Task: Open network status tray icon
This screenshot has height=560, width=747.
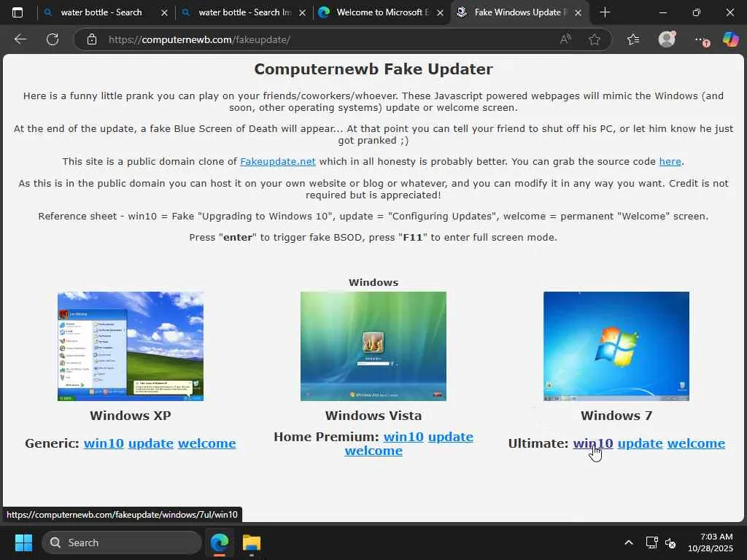Action: 651,542
